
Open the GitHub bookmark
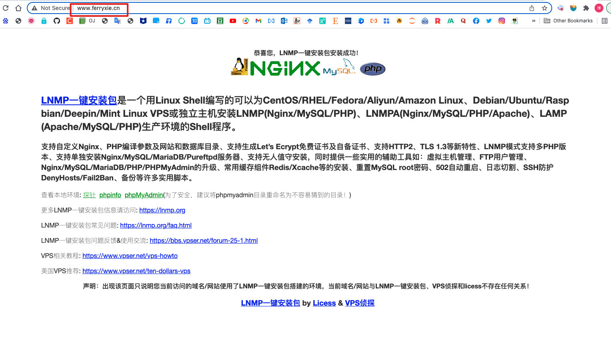57,21
